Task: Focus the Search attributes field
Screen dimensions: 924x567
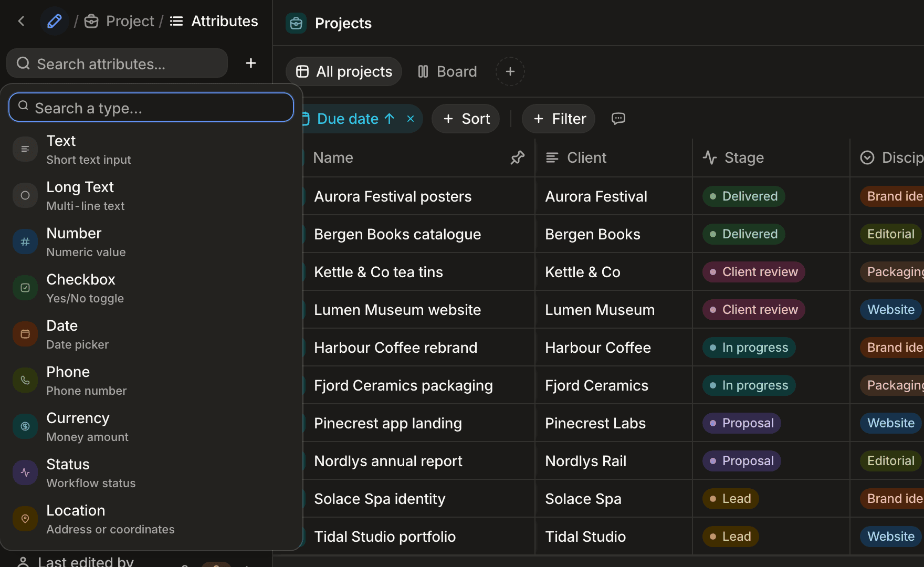Action: point(117,64)
